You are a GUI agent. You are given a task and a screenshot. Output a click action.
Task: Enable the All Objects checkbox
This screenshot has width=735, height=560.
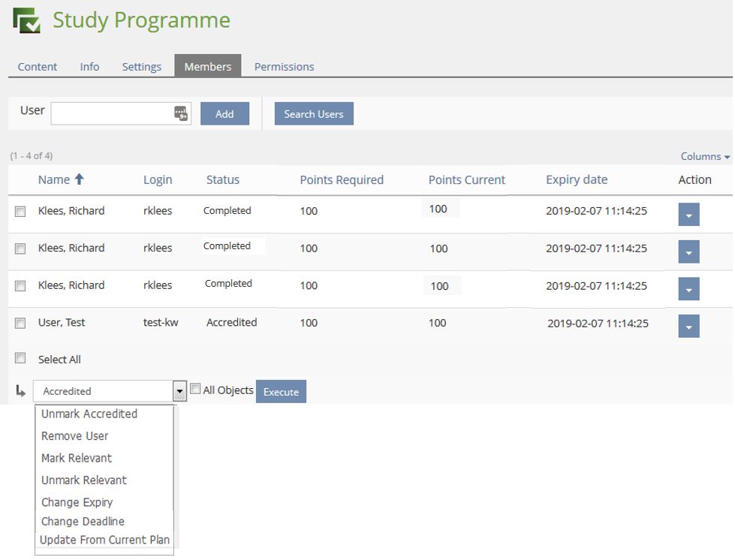pos(195,390)
